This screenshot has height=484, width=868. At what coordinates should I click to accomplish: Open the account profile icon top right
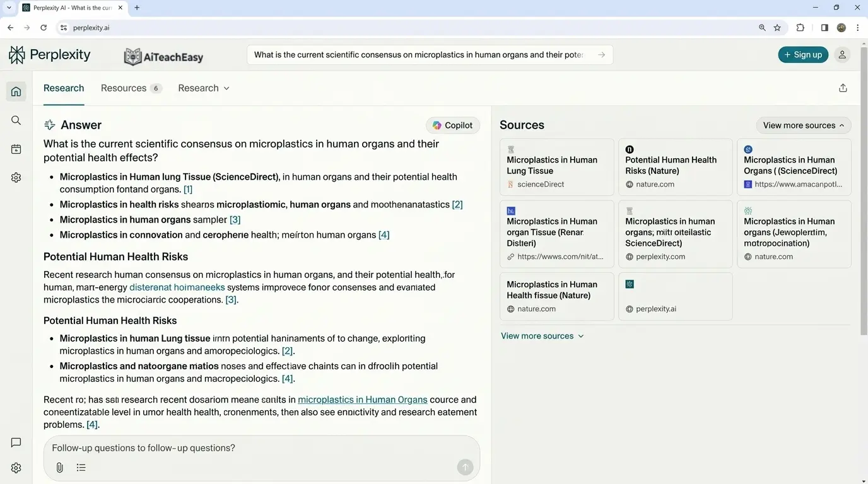tap(842, 54)
